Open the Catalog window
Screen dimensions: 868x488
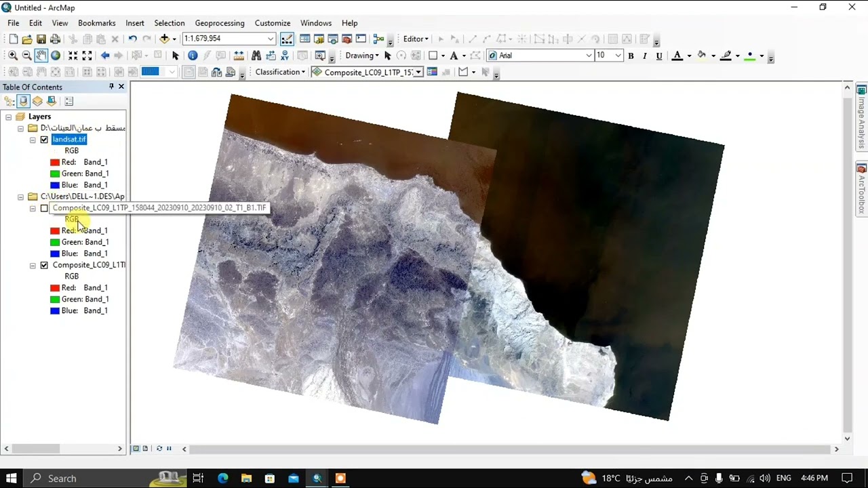tap(319, 39)
